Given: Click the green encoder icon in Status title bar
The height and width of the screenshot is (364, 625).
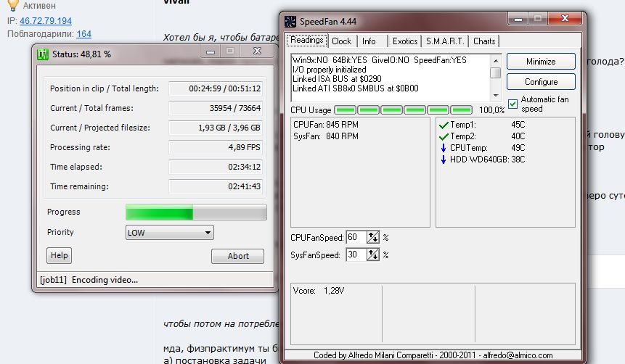Looking at the screenshot, I should click(43, 54).
